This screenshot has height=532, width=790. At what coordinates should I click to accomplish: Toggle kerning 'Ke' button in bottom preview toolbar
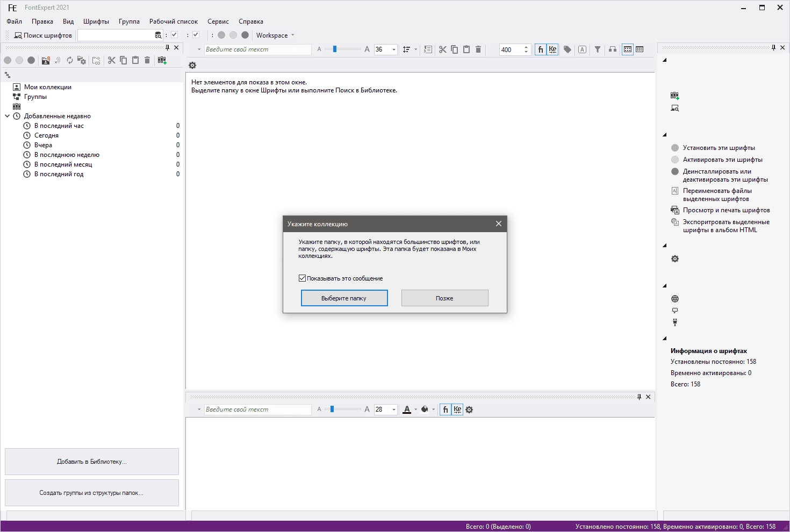[x=457, y=409]
